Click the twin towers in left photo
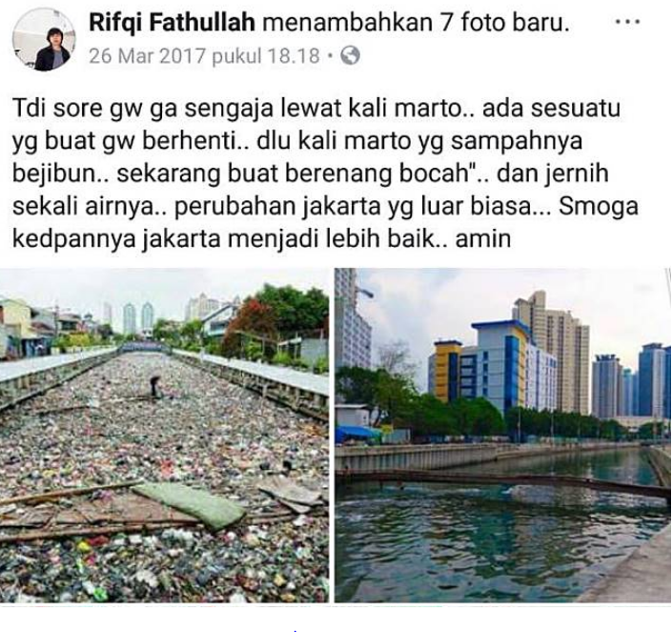This screenshot has width=672, height=632. pyautogui.click(x=138, y=318)
